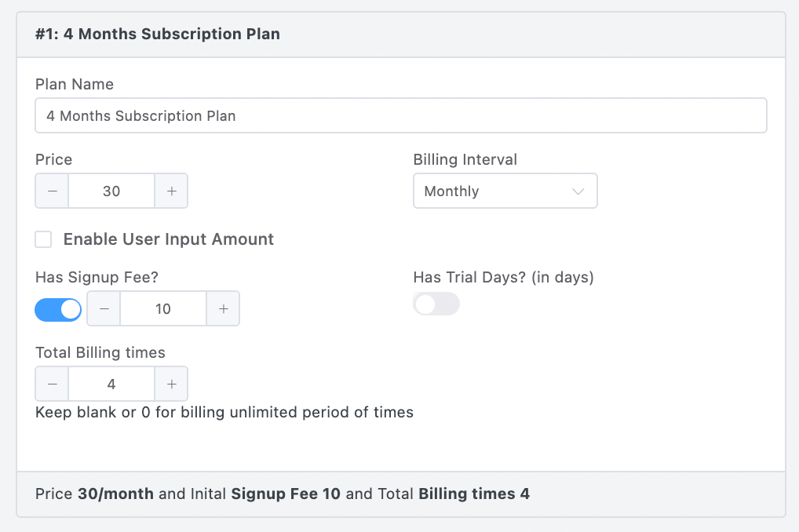Check the Enable User Input Amount box

click(x=44, y=239)
